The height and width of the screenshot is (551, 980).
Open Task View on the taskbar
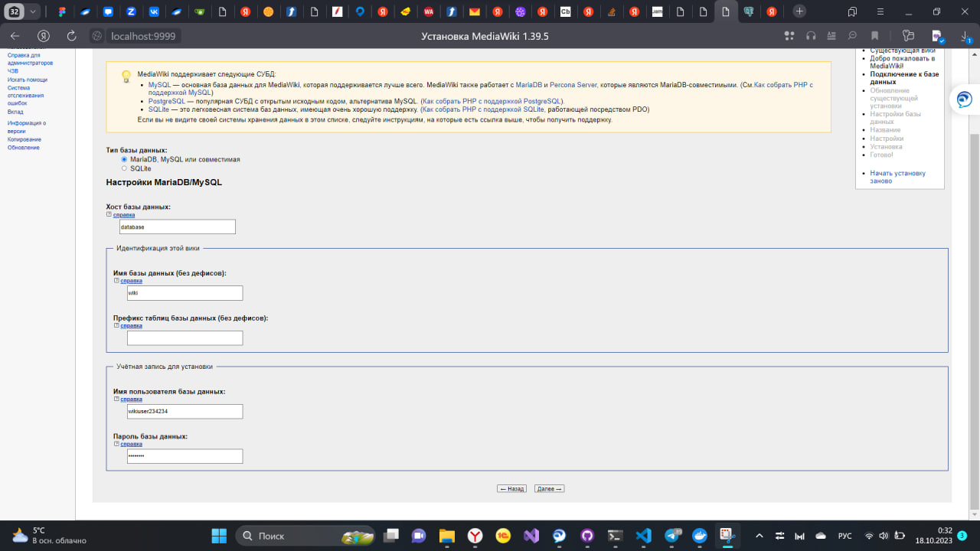point(392,536)
